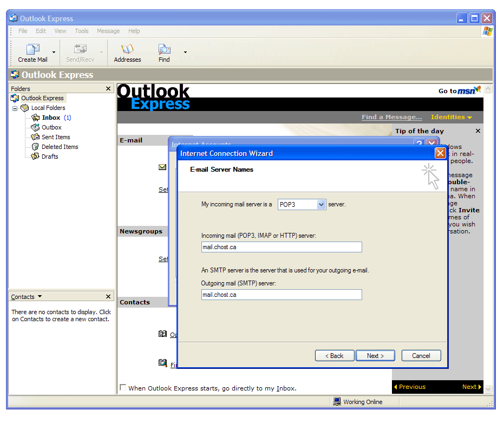Select the Outbox folder label
Viewport: 504px width, 423px height.
(51, 127)
